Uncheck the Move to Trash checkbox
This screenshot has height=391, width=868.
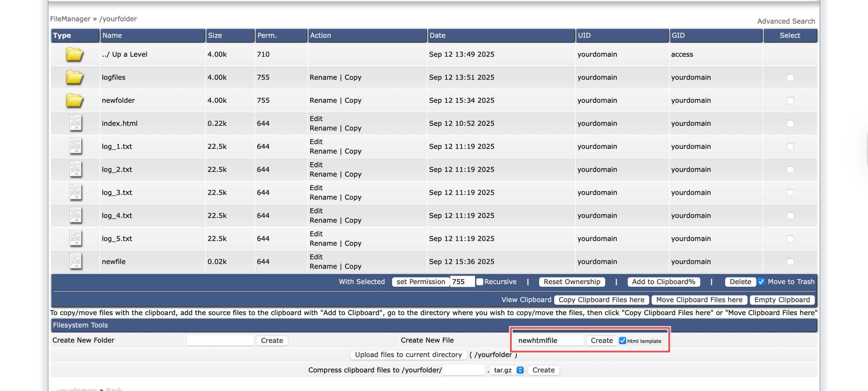[x=761, y=282]
